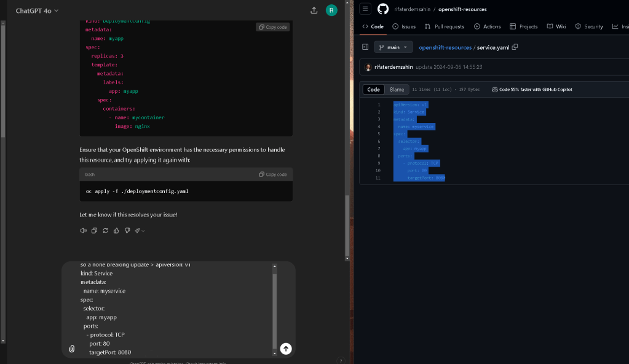629x364 pixels.
Task: Click the thumbs up good response icon
Action: pyautogui.click(x=116, y=231)
